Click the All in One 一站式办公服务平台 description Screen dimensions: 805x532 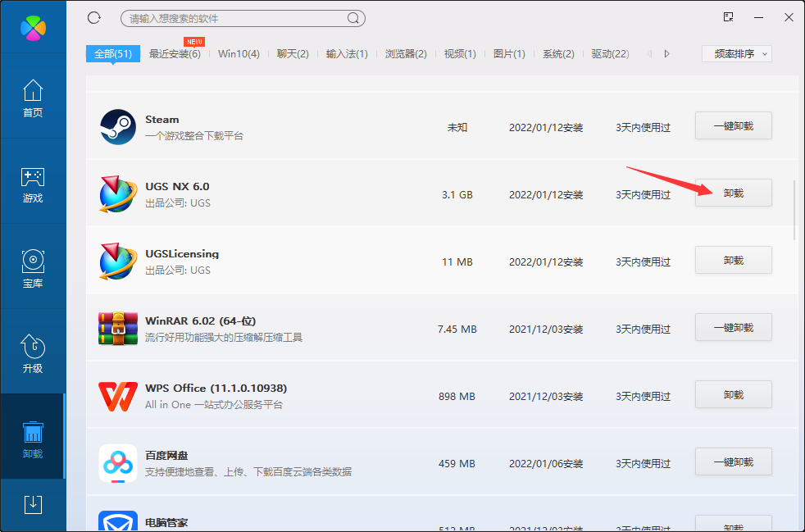[214, 405]
